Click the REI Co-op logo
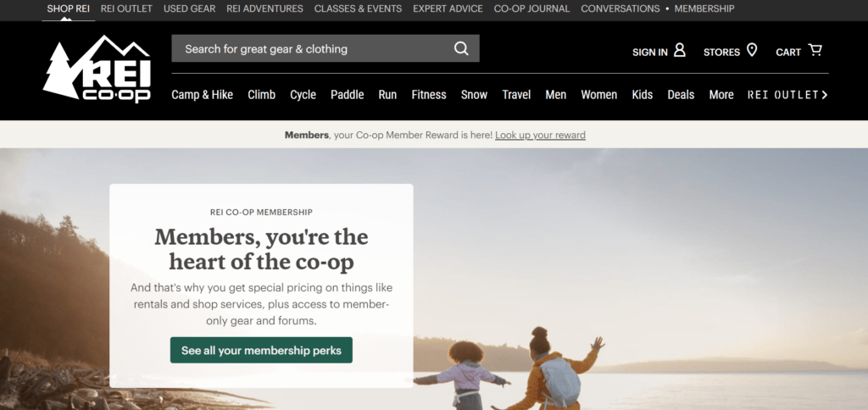Screen dimensions: 868x410 pyautogui.click(x=97, y=69)
